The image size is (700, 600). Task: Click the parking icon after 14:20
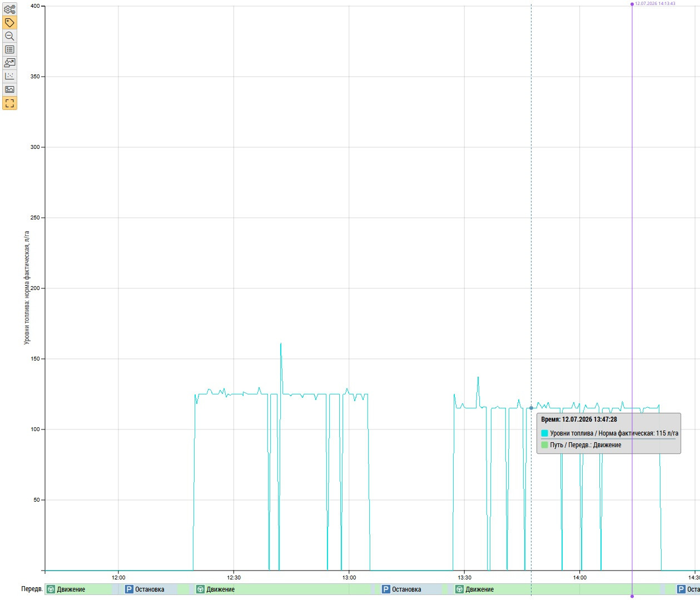(x=681, y=589)
